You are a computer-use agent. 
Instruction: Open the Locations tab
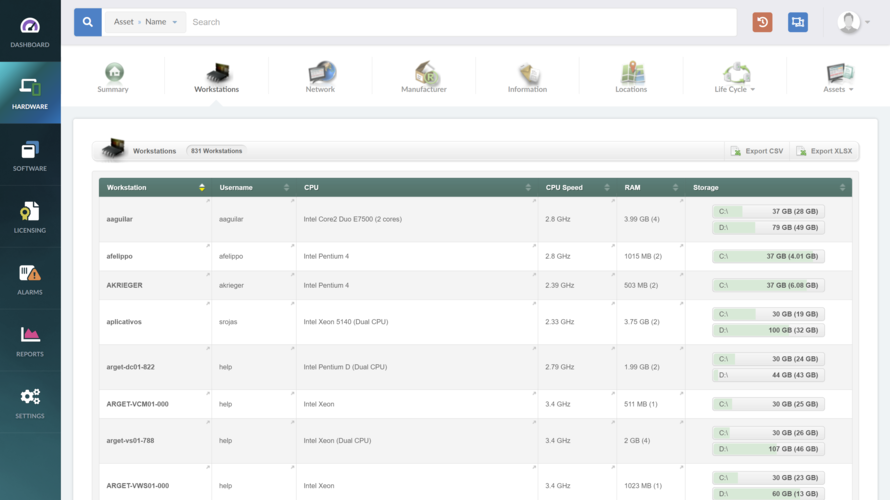[631, 77]
